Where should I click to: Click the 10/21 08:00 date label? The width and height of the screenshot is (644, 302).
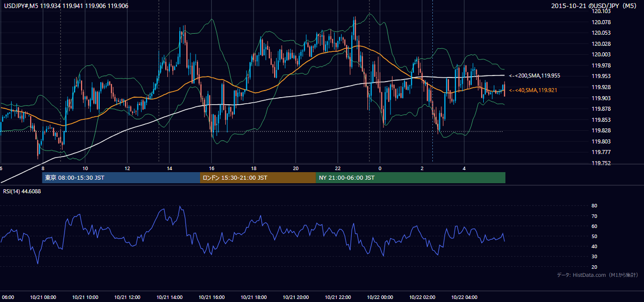(x=43, y=297)
